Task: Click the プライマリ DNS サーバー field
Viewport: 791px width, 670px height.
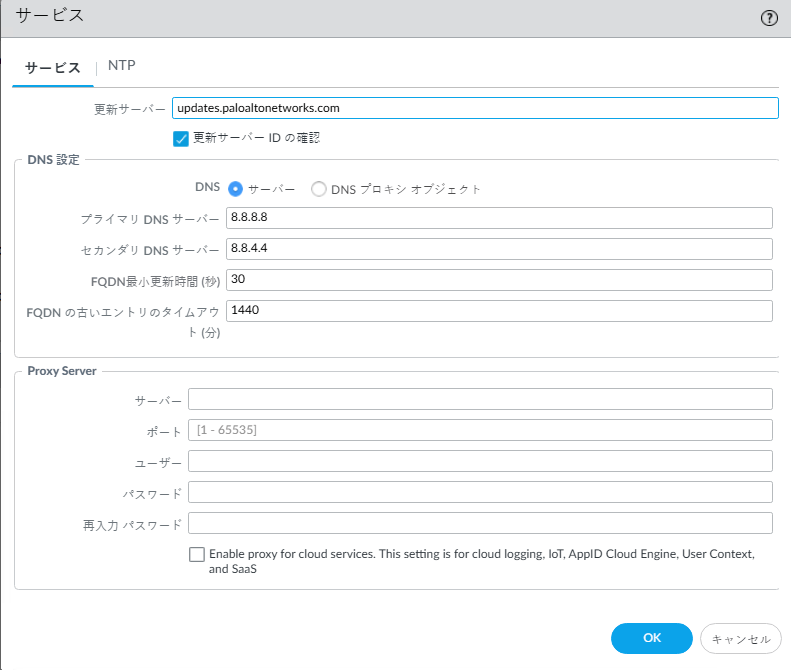Action: coord(499,218)
